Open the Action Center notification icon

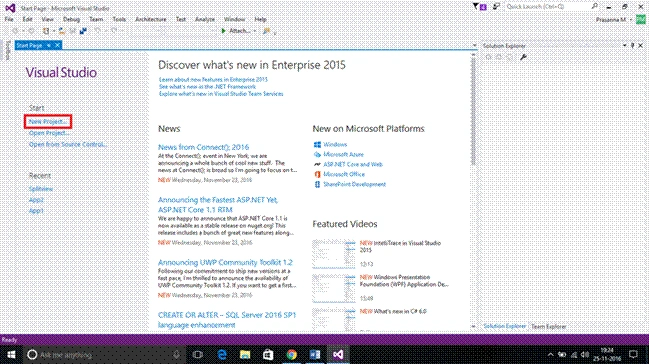633,354
